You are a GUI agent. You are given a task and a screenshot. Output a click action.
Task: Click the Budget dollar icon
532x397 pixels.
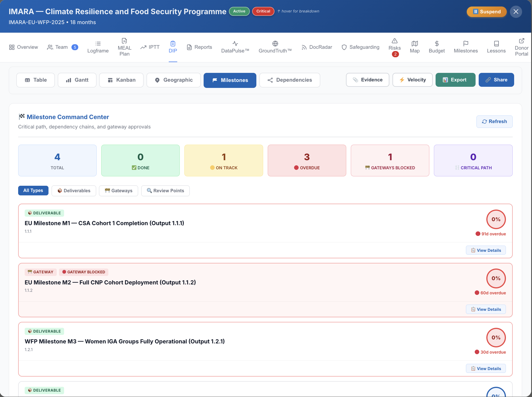pyautogui.click(x=437, y=44)
